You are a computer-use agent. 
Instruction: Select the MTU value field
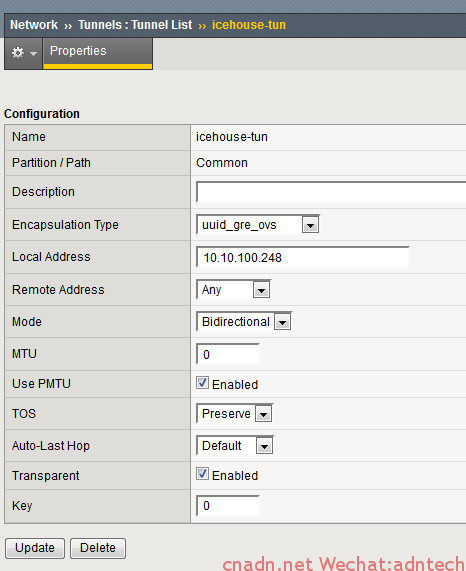pyautogui.click(x=228, y=354)
